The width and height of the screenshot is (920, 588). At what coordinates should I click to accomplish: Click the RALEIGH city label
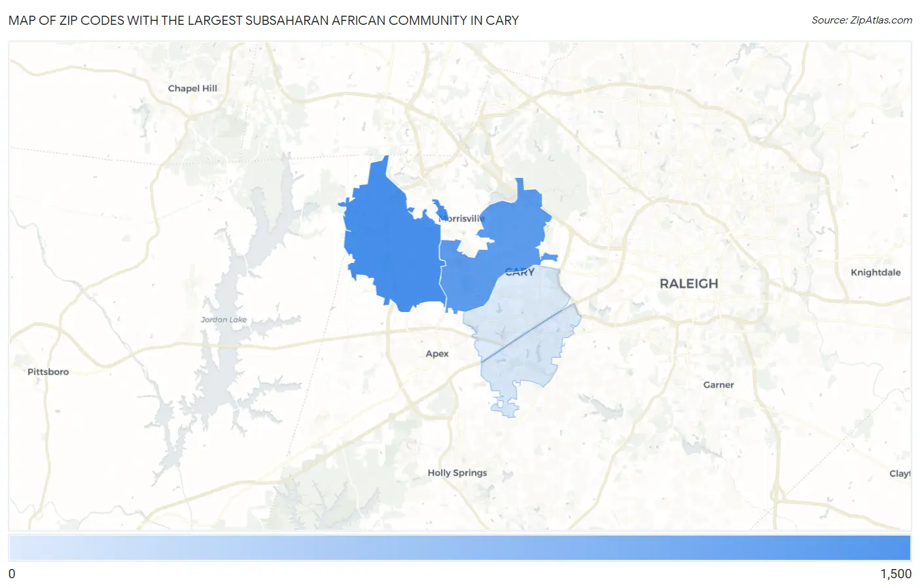[x=688, y=284]
